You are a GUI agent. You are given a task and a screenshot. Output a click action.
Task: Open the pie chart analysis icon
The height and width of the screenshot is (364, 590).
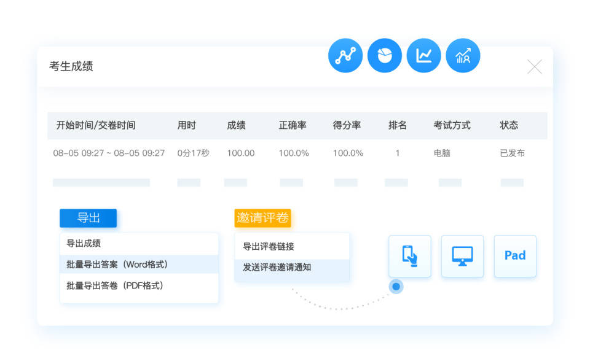[x=384, y=55]
